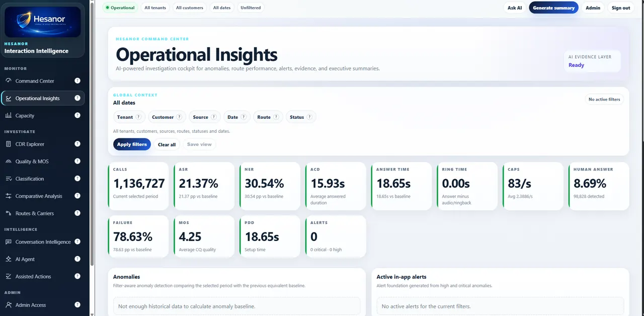644x316 pixels.
Task: Click the All customers chip
Action: 190,8
